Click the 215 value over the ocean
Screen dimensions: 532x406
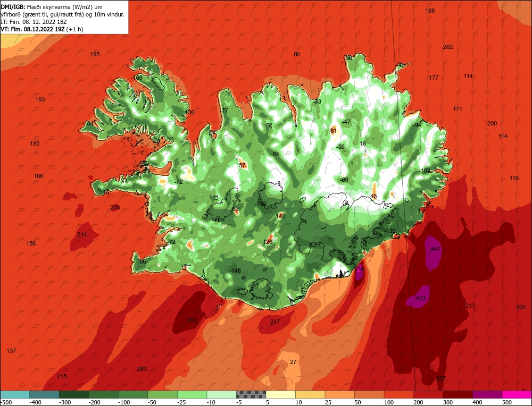(x=62, y=376)
